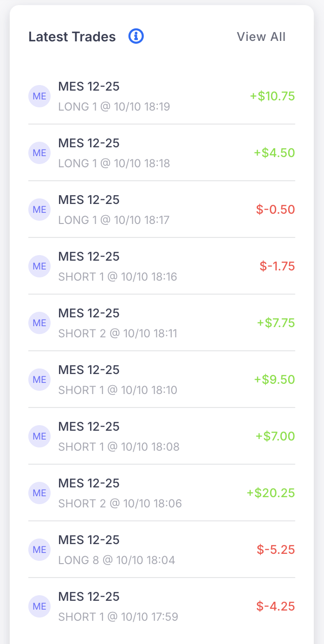Click ME avatar for the 18:08 trade

pos(39,436)
